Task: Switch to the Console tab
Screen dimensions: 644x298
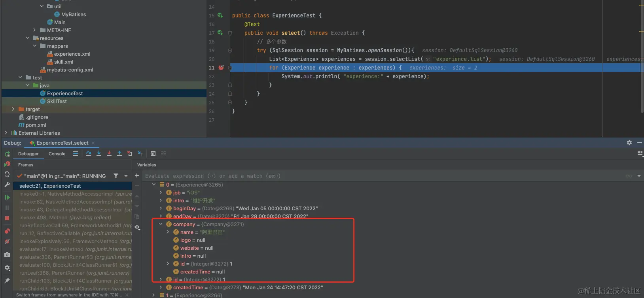Action: click(57, 154)
